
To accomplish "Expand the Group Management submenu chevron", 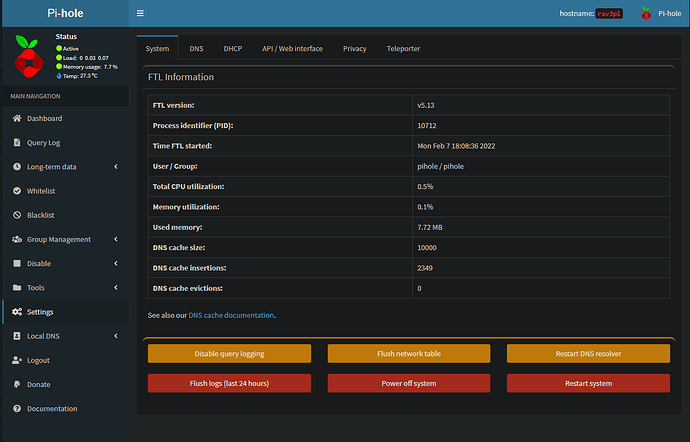I will coord(116,239).
